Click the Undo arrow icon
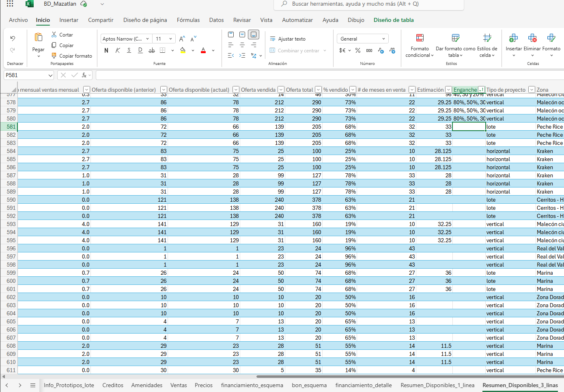 13,39
